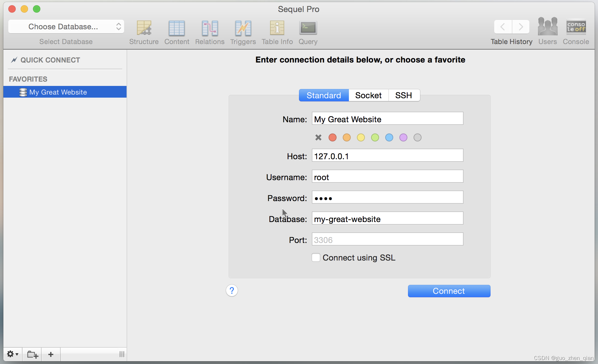
Task: Open the Triggers view
Action: coord(243,33)
